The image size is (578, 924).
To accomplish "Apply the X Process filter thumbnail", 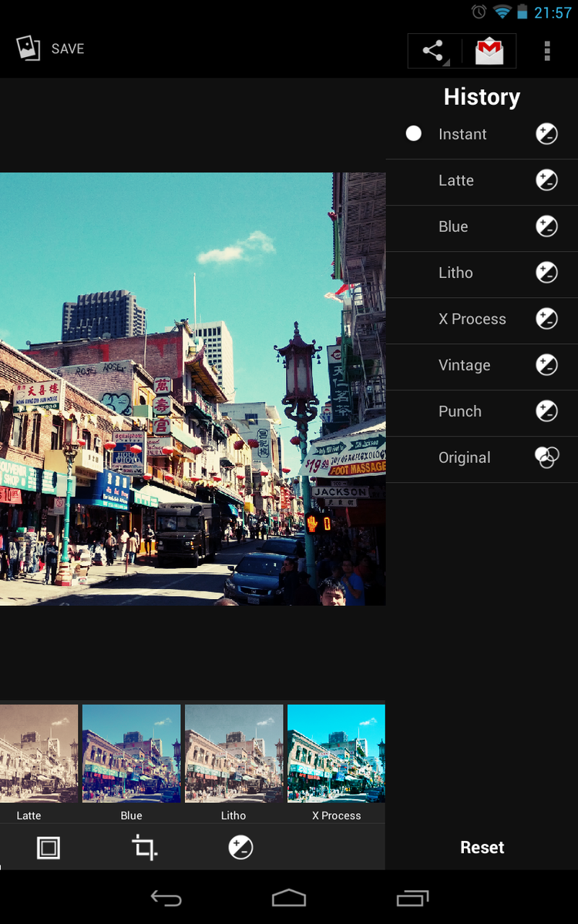I will (336, 755).
